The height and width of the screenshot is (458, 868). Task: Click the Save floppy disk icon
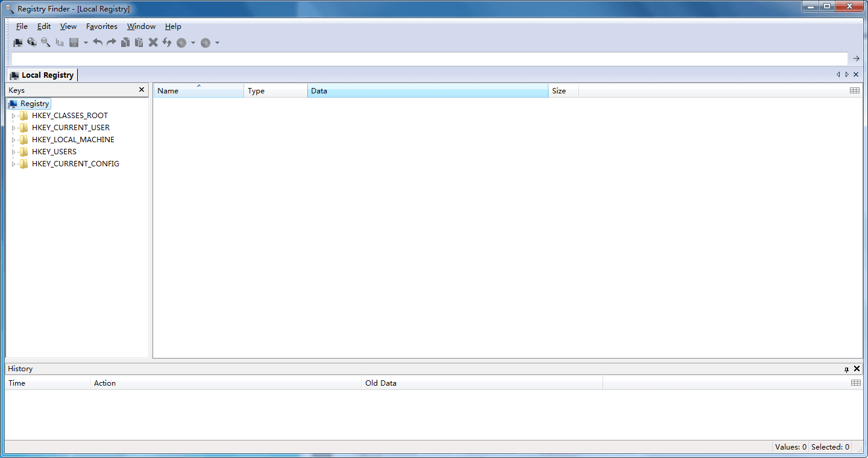74,42
